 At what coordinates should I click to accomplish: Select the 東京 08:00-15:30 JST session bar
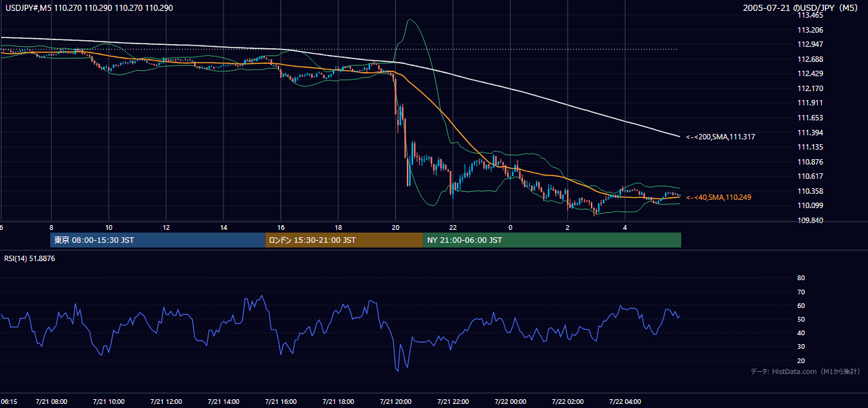click(x=158, y=240)
